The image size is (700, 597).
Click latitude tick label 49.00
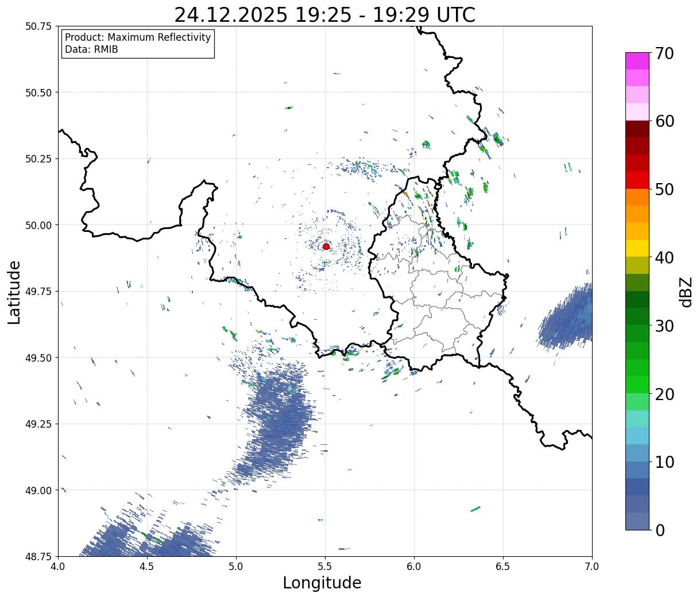38,490
